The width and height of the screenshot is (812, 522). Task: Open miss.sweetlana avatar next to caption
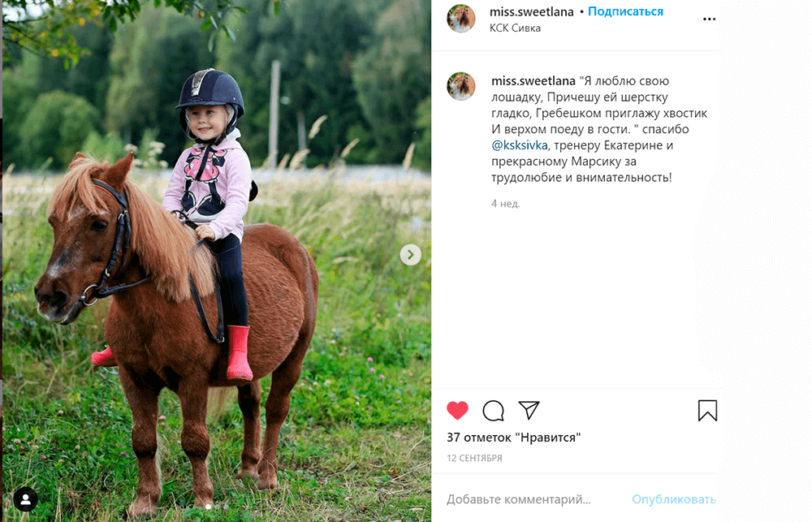click(461, 86)
